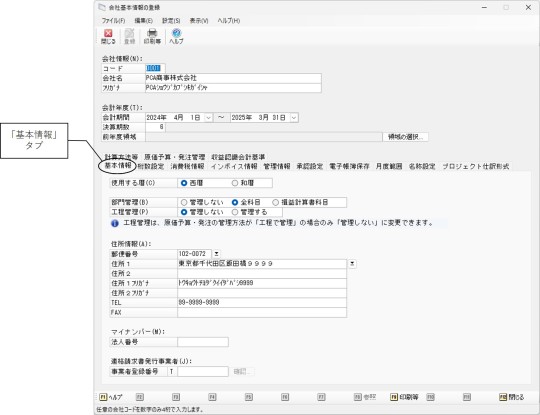Click the 決算期数 input field

[x=155, y=127]
